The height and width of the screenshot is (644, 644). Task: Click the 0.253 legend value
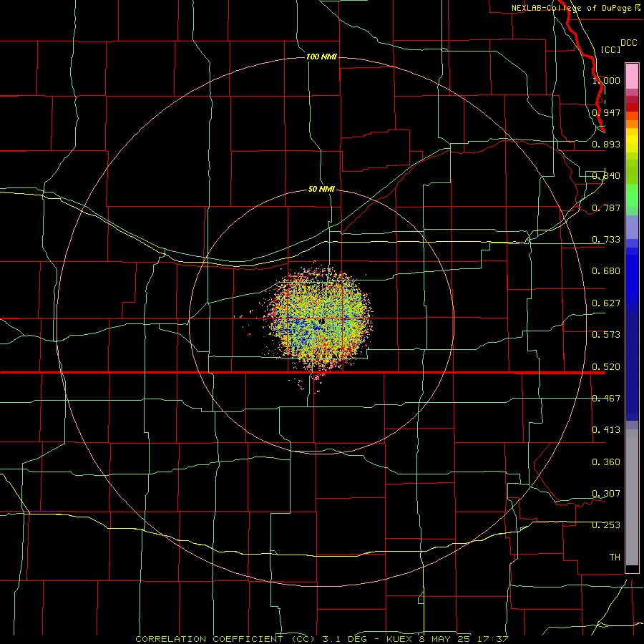[606, 525]
